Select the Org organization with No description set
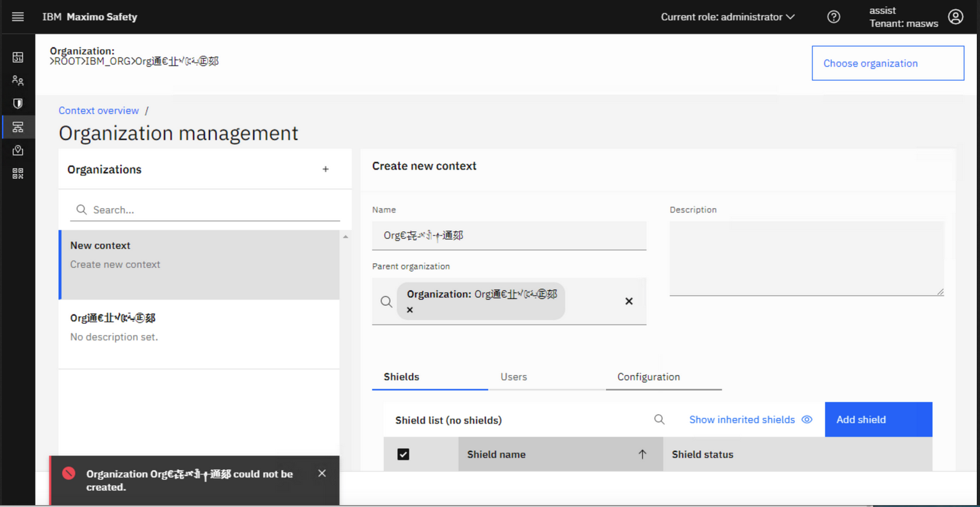 pyautogui.click(x=199, y=334)
